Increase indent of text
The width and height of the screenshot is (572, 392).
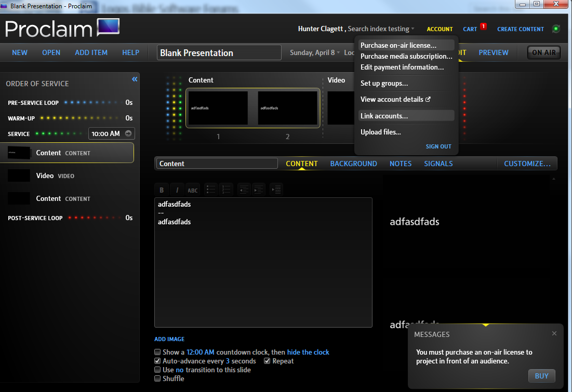pyautogui.click(x=259, y=190)
